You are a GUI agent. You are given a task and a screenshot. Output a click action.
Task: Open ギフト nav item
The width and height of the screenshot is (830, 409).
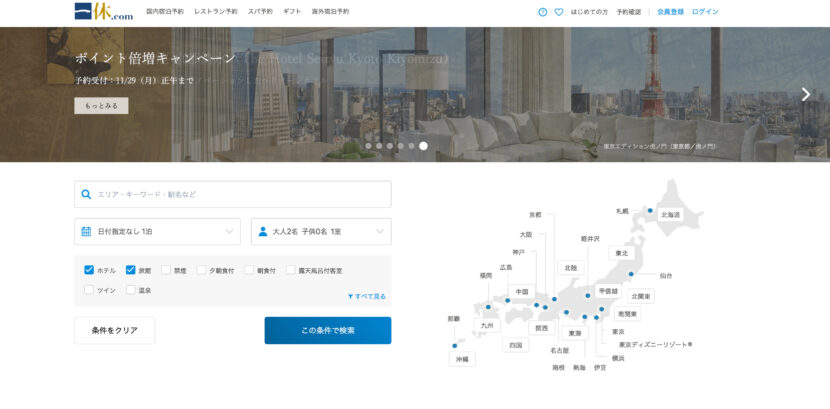[x=292, y=12]
